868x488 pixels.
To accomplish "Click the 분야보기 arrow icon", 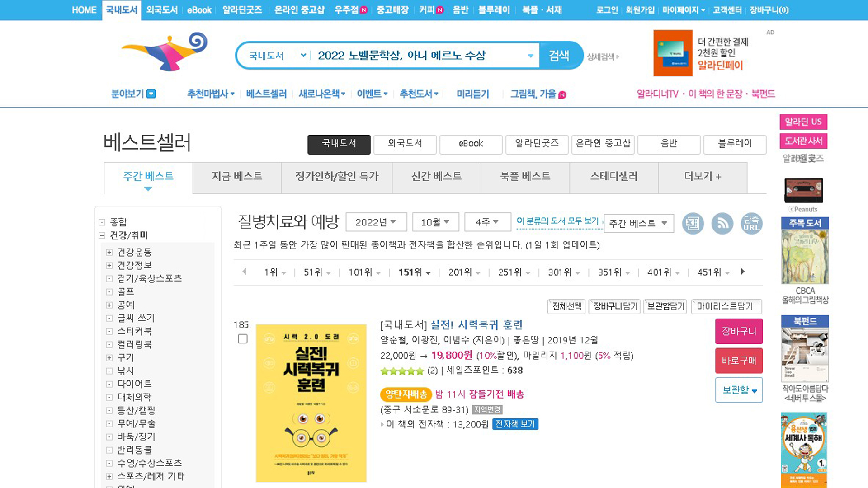I will point(151,94).
